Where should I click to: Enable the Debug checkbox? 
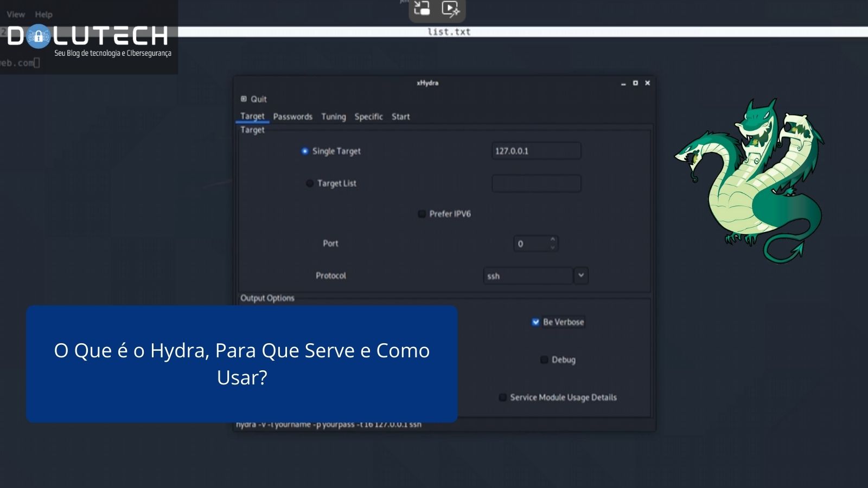[544, 359]
